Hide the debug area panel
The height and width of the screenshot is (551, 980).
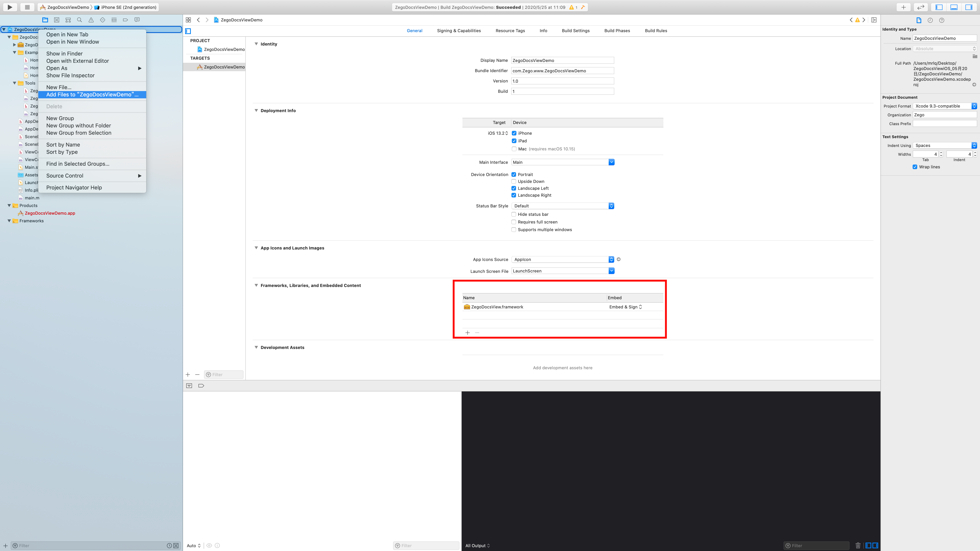pos(954,7)
